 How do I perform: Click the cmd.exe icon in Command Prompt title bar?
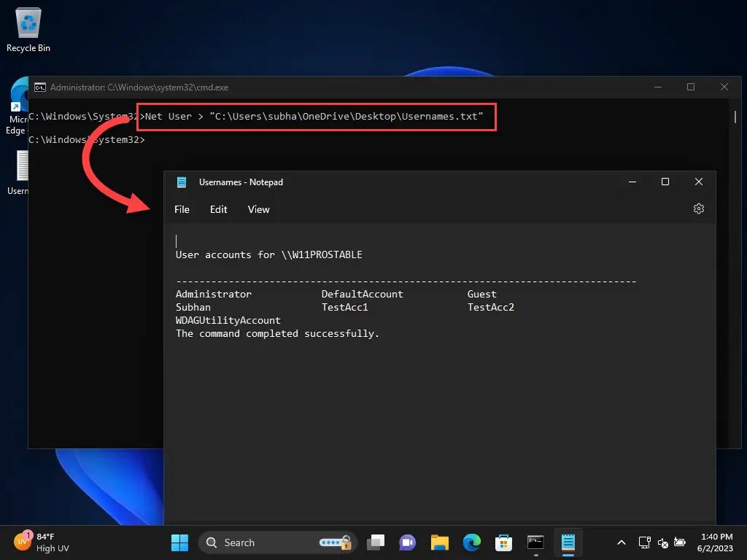40,87
